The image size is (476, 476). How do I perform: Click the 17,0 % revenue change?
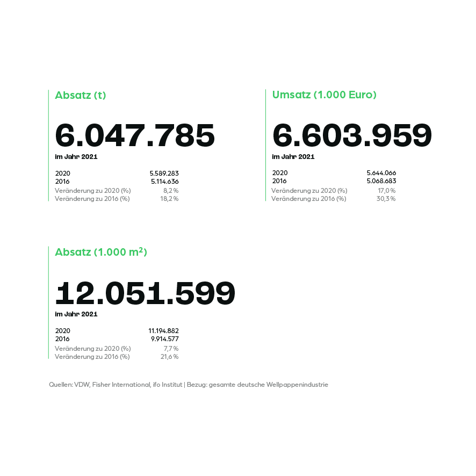pos(387,191)
